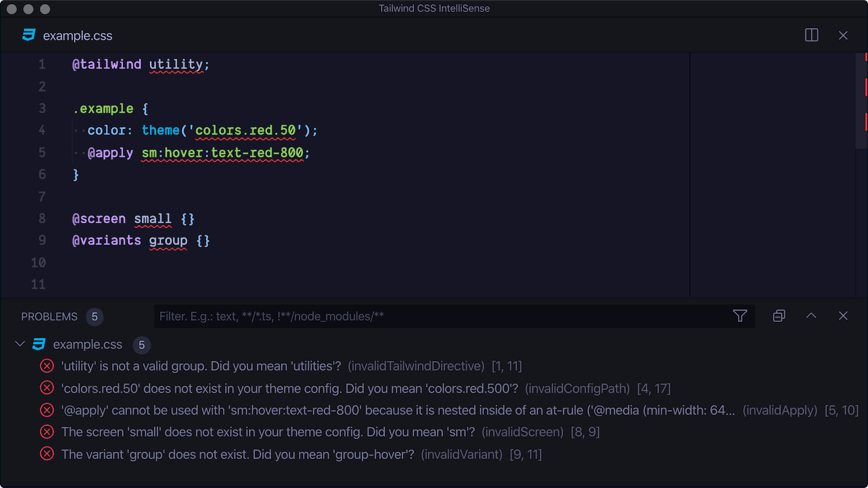Click the error icon on the invalidScreen problem
Screen dimensions: 868x488
47,432
